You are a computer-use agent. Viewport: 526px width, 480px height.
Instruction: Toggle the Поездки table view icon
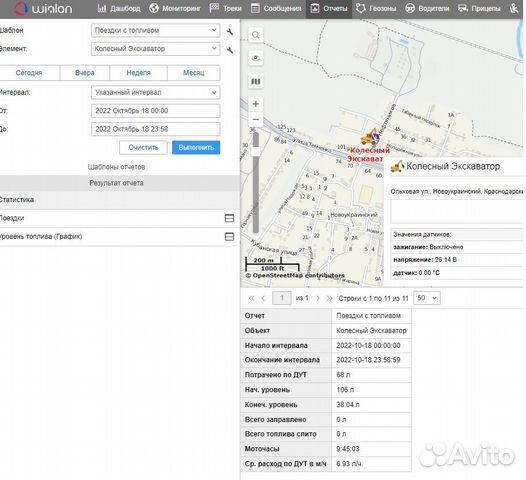[x=229, y=218]
